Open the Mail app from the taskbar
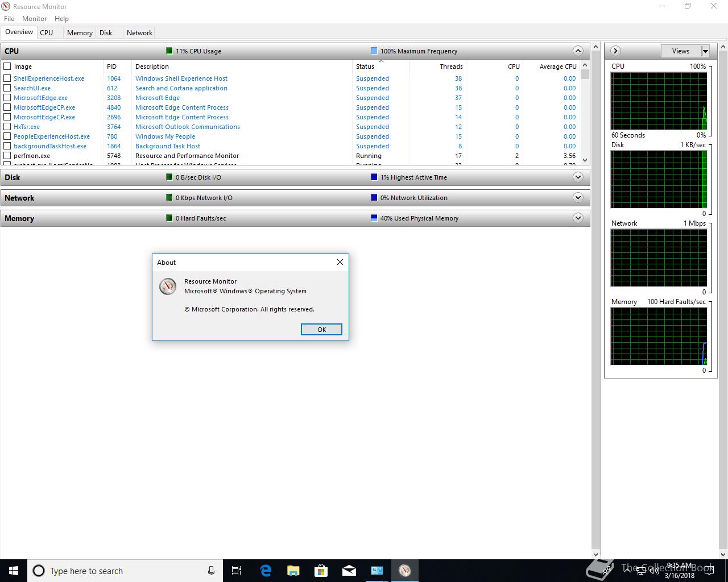This screenshot has width=728, height=582. click(349, 571)
